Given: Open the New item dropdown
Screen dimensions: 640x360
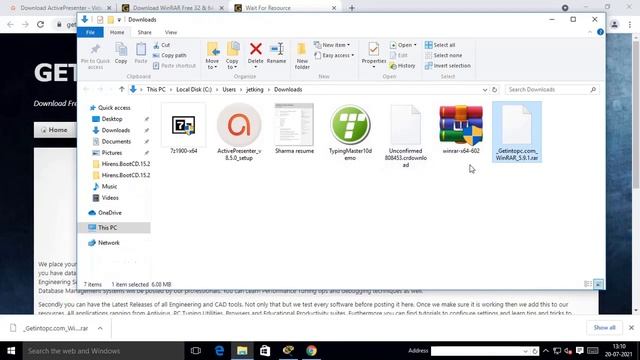Looking at the screenshot, I should (332, 45).
